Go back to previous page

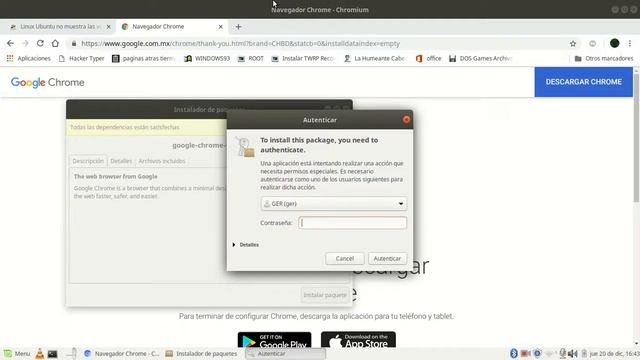point(10,43)
